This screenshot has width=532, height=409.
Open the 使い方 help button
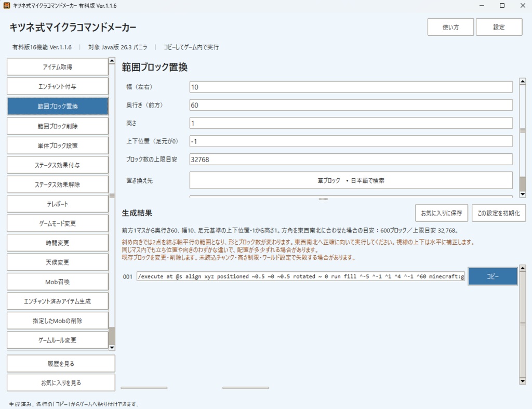(x=450, y=27)
